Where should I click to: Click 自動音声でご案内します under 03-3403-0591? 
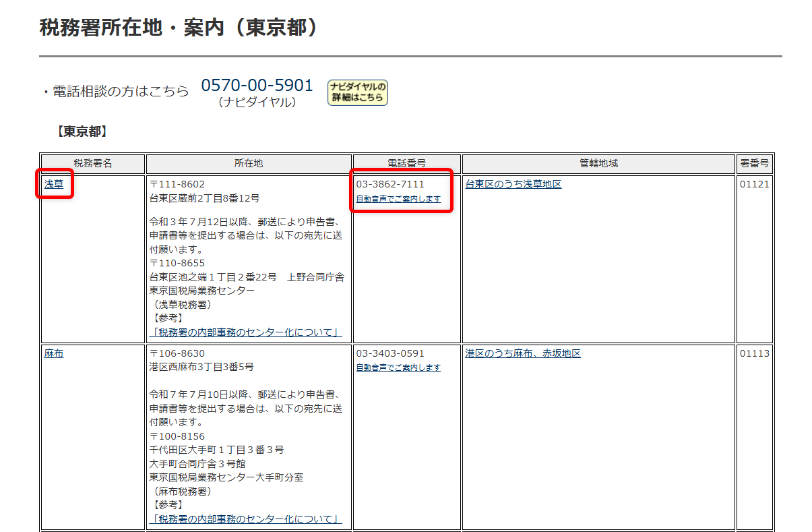coord(398,367)
